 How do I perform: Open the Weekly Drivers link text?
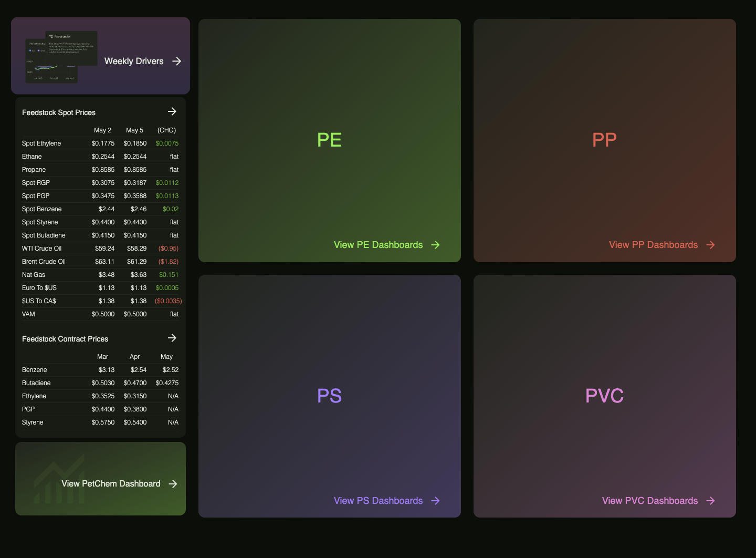click(134, 61)
